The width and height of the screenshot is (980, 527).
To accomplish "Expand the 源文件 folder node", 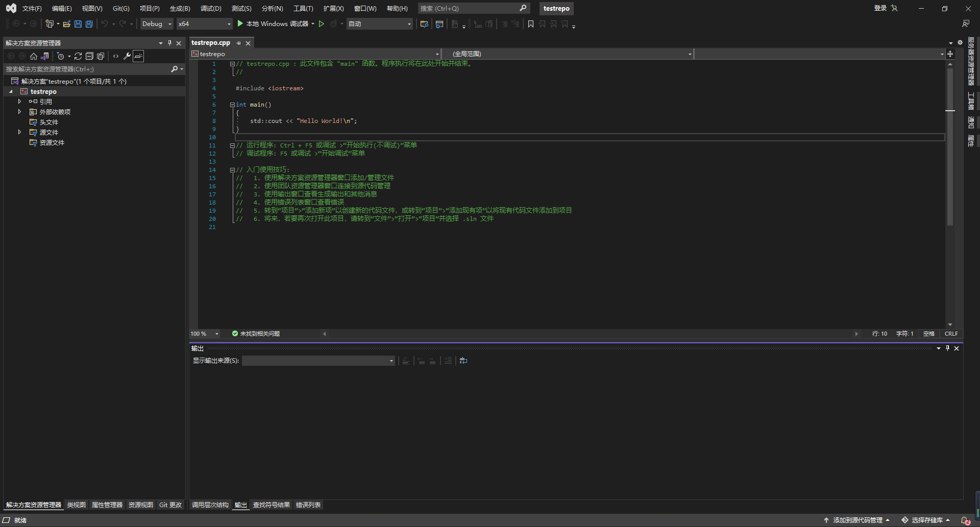I will pos(19,132).
